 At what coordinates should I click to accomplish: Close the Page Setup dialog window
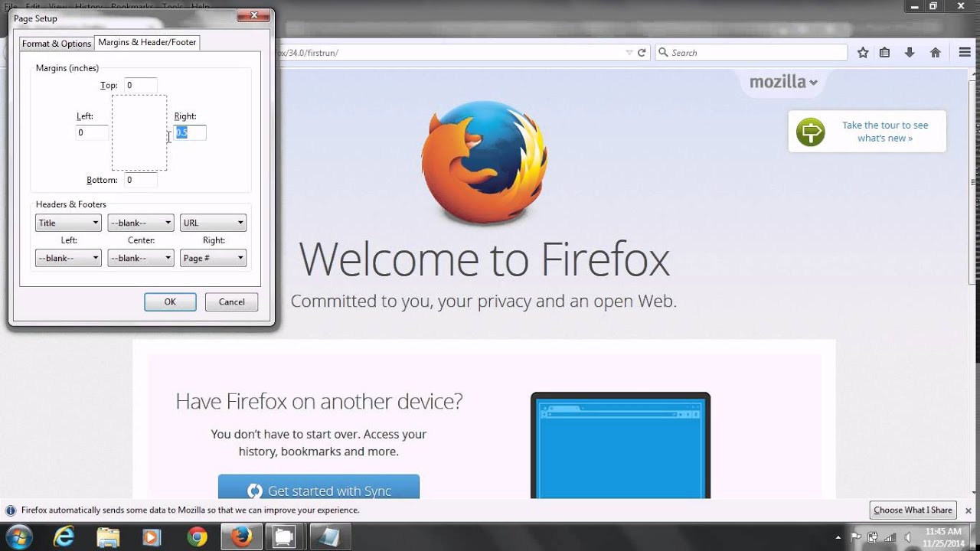(x=253, y=15)
